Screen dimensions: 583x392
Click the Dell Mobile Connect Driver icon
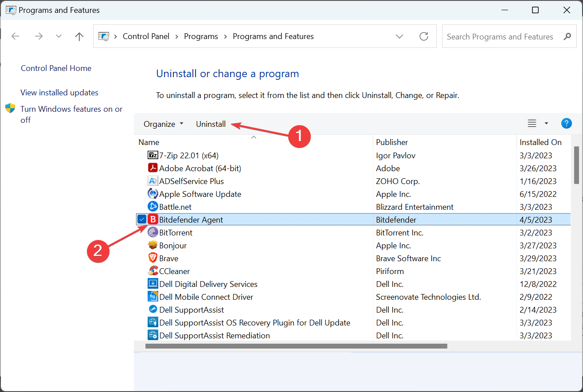[x=153, y=297]
